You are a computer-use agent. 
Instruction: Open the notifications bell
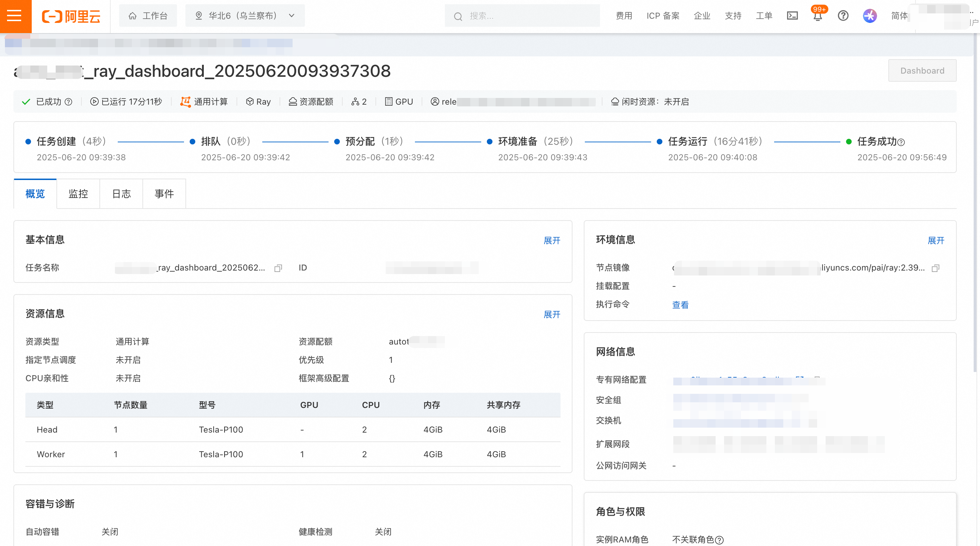(x=817, y=16)
